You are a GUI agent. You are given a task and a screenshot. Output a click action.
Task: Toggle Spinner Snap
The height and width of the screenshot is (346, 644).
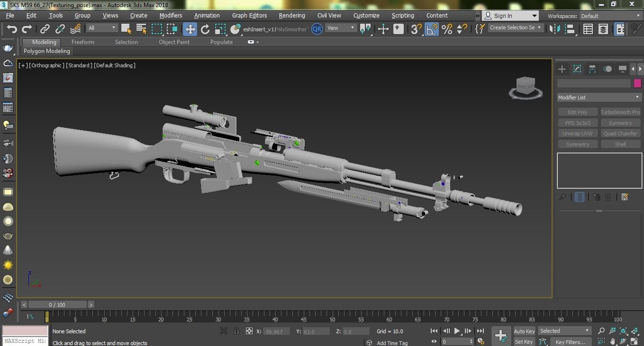click(x=462, y=29)
